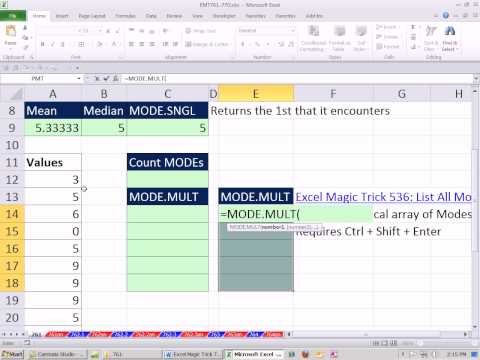Click Conditional Formatting icon
Viewport: 480px width, 360px height.
coord(313,31)
